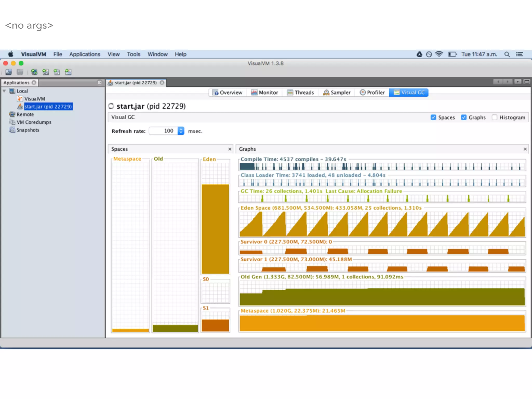Screen dimensions: 532x399
Task: Switch to the Threads tab
Action: pyautogui.click(x=301, y=92)
